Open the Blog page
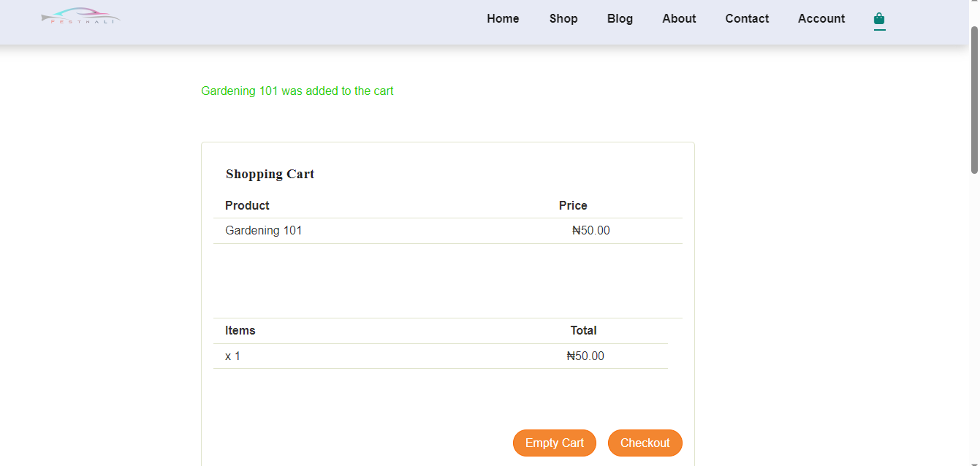Viewport: 980px width, 466px height. (620, 18)
